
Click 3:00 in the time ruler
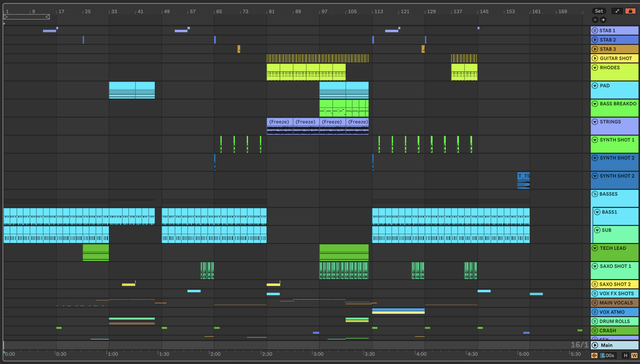tap(318, 354)
